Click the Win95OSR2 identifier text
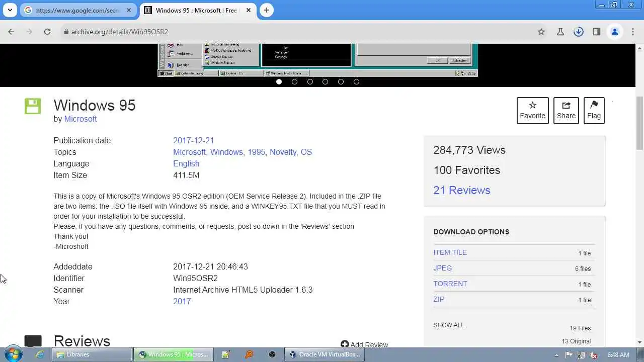Image resolution: width=644 pixels, height=362 pixels. 195,278
